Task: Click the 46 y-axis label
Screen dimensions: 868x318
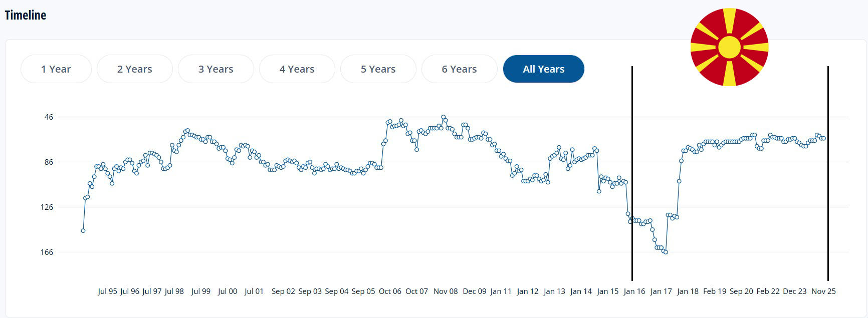Action: [49, 117]
